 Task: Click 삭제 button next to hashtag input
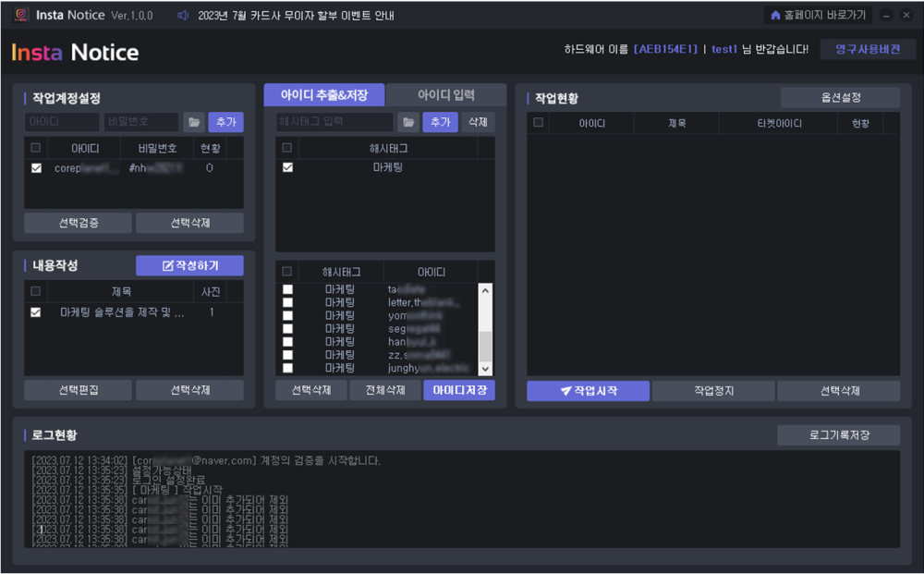[x=478, y=122]
